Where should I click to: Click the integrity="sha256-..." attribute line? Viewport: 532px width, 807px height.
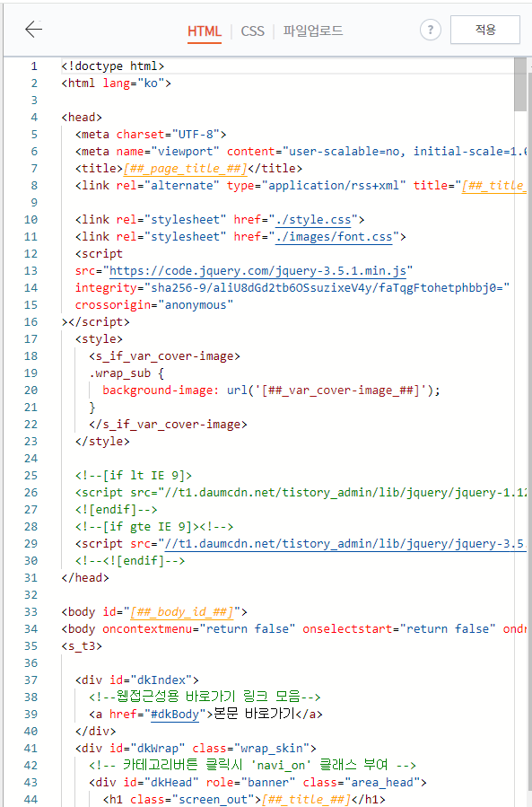click(292, 287)
